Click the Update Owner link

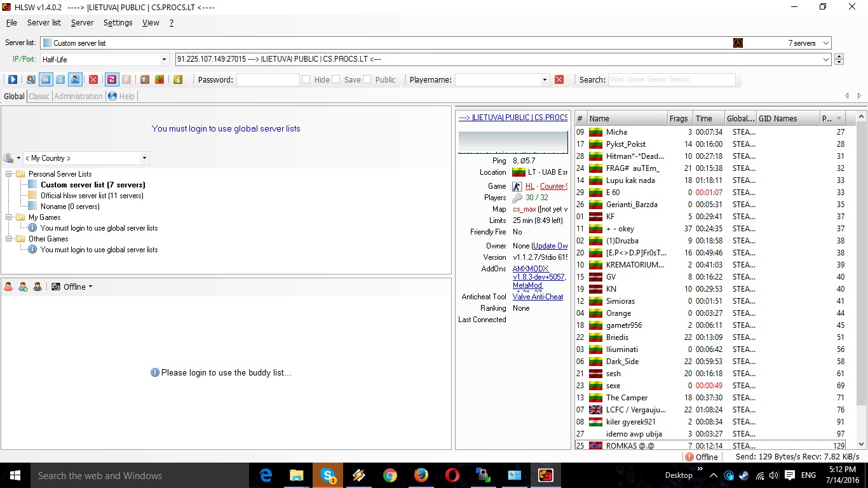click(x=550, y=246)
